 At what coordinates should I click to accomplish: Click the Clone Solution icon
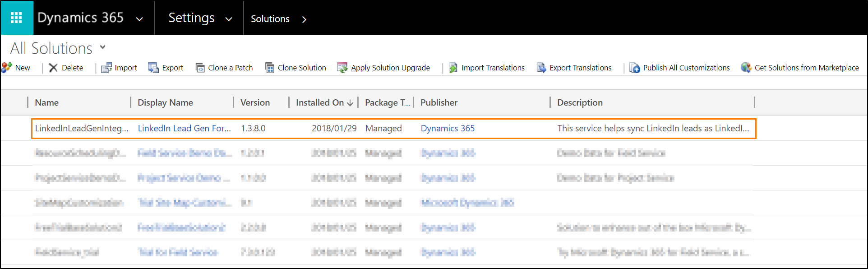coord(270,68)
